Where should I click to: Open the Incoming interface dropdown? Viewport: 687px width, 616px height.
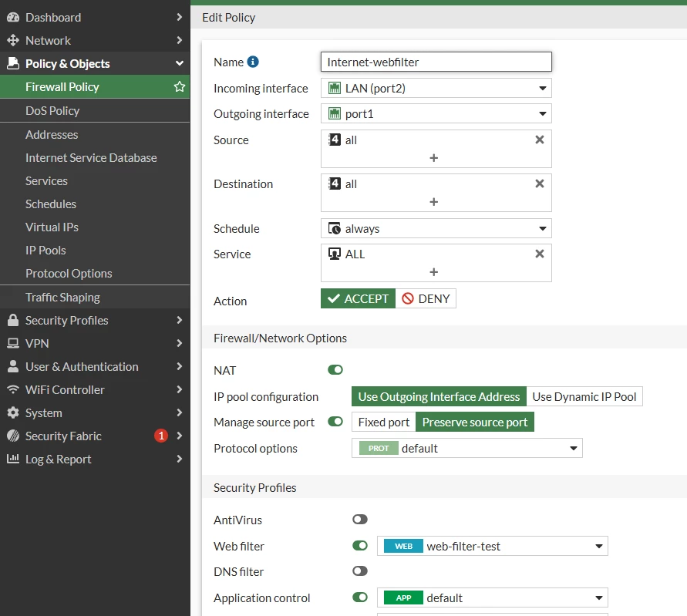(436, 88)
